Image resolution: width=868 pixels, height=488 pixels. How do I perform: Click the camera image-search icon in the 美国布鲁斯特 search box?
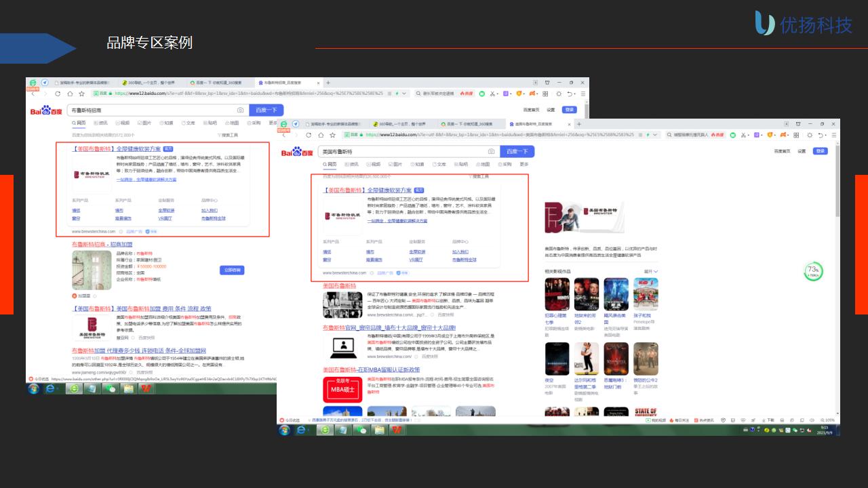[x=491, y=152]
